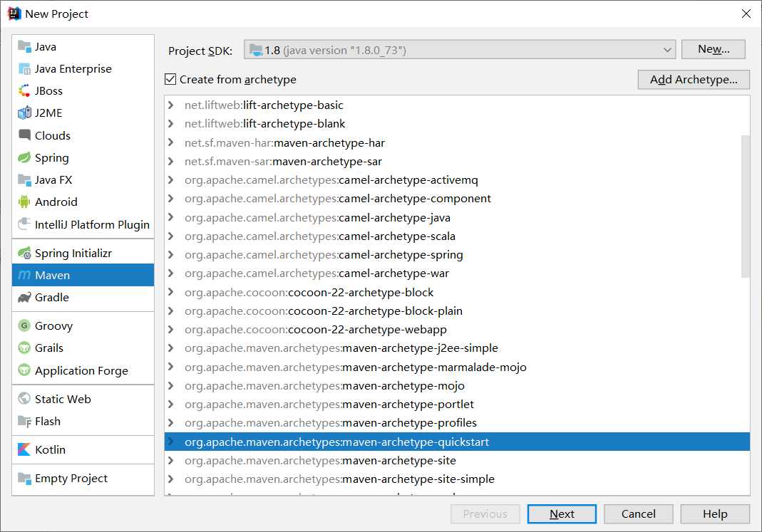Click the Maven 'm' icon
762x532 pixels.
pos(24,275)
